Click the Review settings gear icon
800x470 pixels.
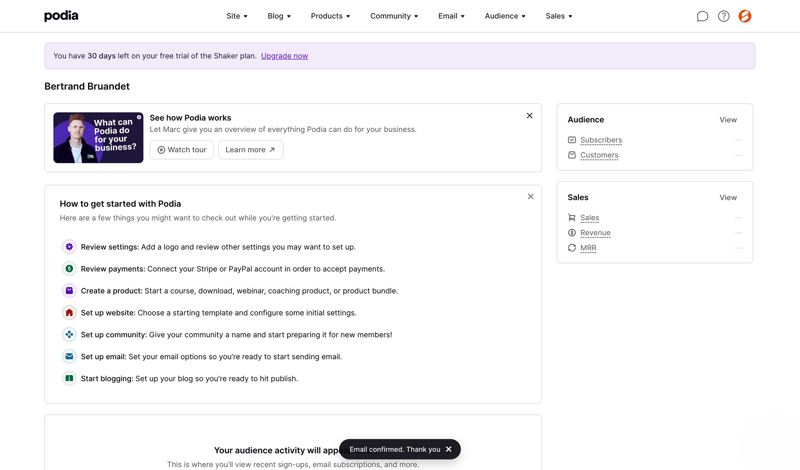tap(69, 247)
